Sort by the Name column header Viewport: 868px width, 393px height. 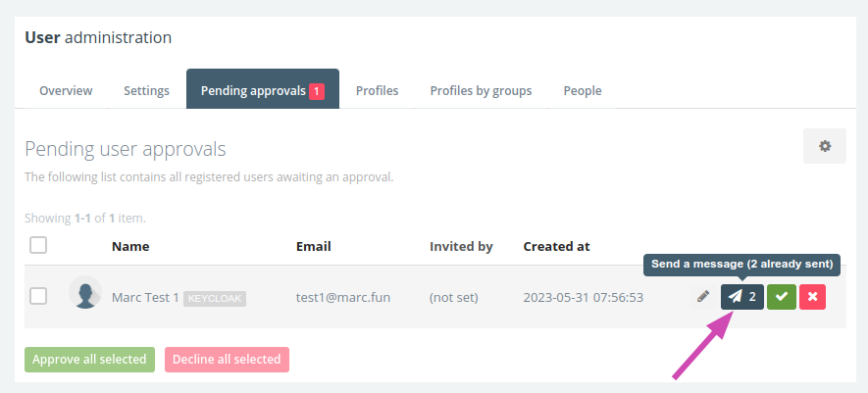click(130, 246)
